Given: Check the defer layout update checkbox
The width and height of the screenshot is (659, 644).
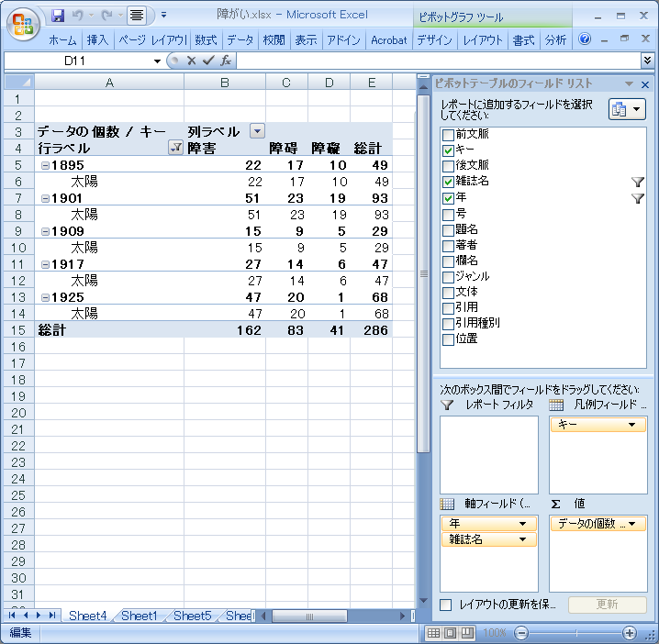Looking at the screenshot, I should tap(446, 605).
